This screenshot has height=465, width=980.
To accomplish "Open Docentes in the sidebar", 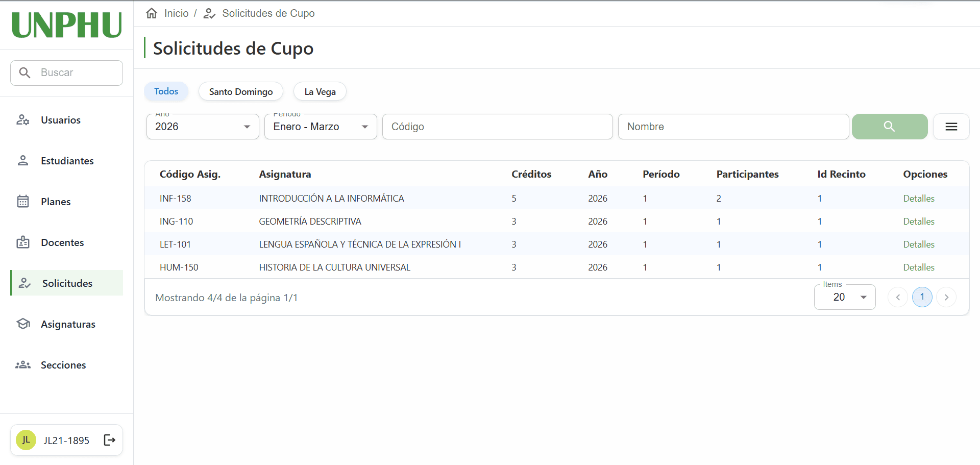I will (x=66, y=242).
